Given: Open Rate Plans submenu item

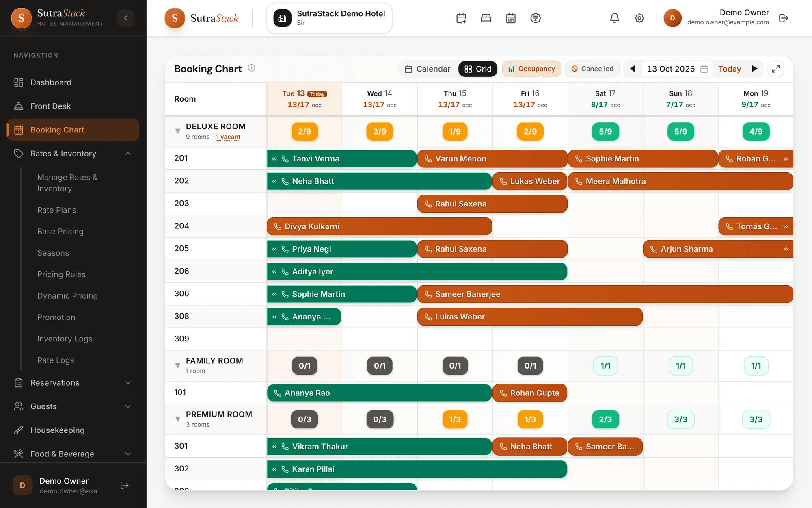Looking at the screenshot, I should [x=56, y=210].
